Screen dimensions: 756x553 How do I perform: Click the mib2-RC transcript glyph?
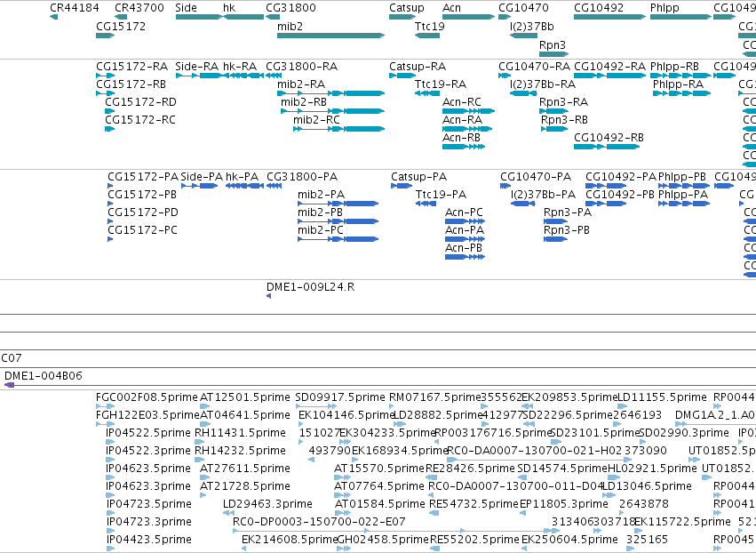339,129
